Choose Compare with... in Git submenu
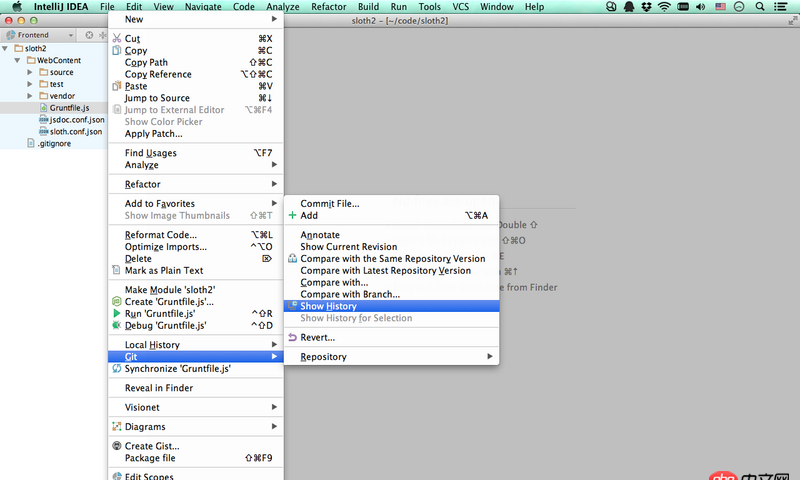The width and height of the screenshot is (800, 480). tap(392, 282)
